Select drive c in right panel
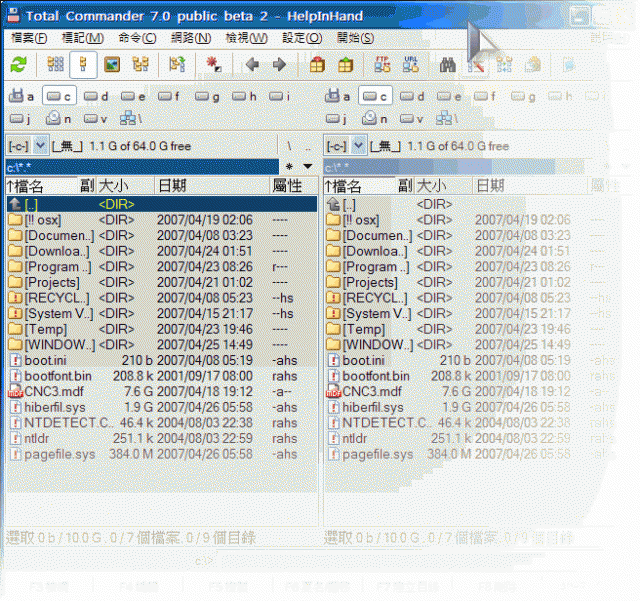The width and height of the screenshot is (640, 601). point(376,96)
